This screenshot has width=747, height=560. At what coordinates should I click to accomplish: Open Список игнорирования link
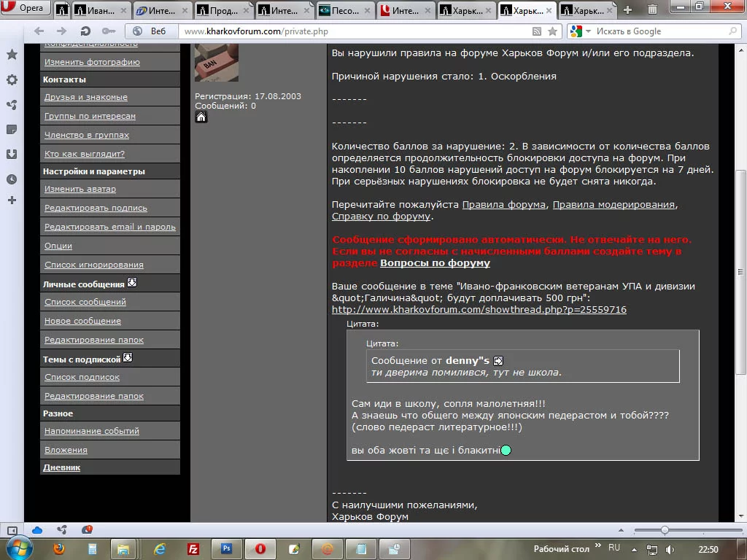(94, 265)
